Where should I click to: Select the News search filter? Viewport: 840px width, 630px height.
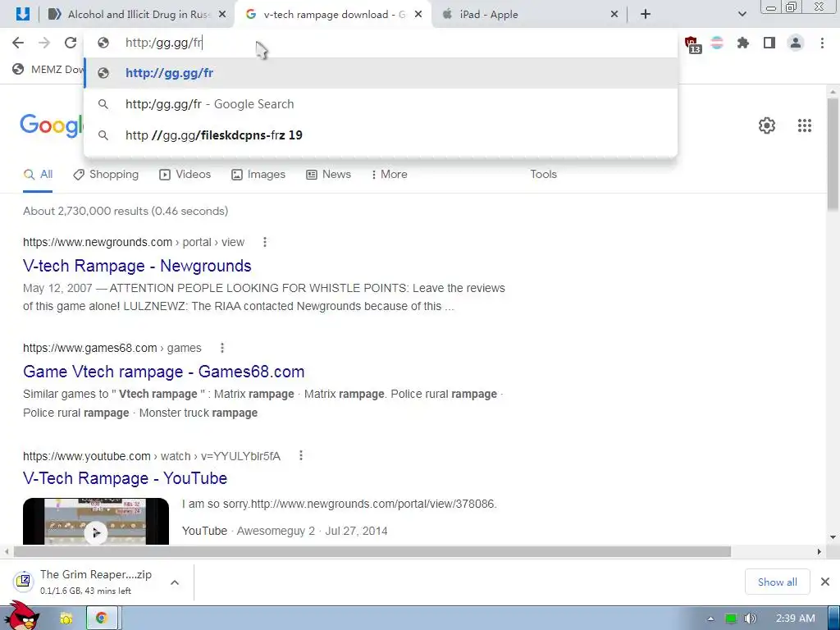(x=328, y=175)
